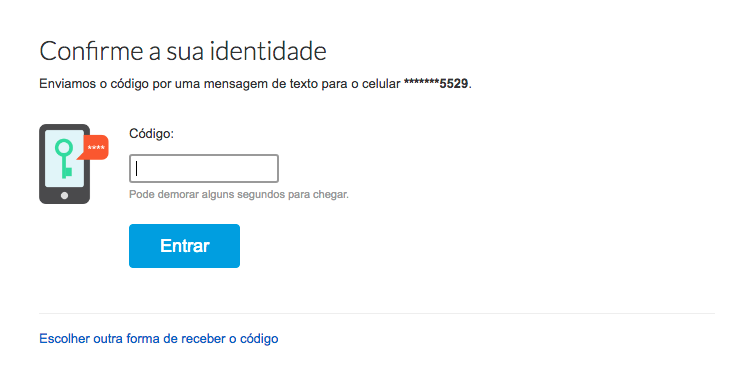The height and width of the screenshot is (378, 755).
Task: Open 'Escolher outra forma de receber o código' link
Action: point(158,339)
